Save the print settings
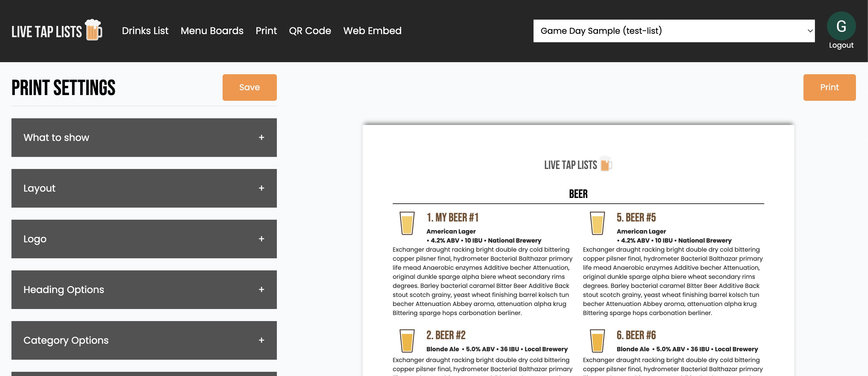 click(x=249, y=87)
